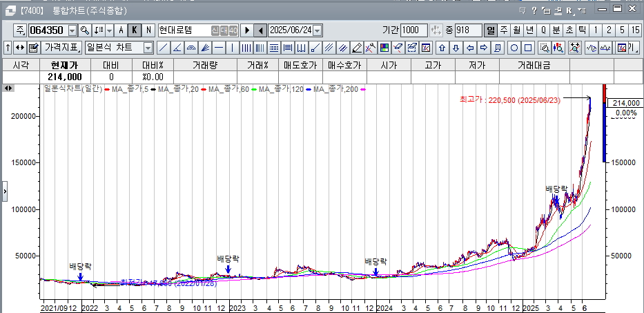Select the 15-minute interval tab

click(x=635, y=30)
